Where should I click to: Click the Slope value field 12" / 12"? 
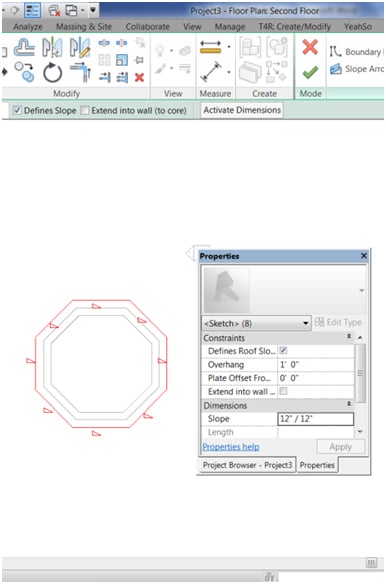coord(316,419)
